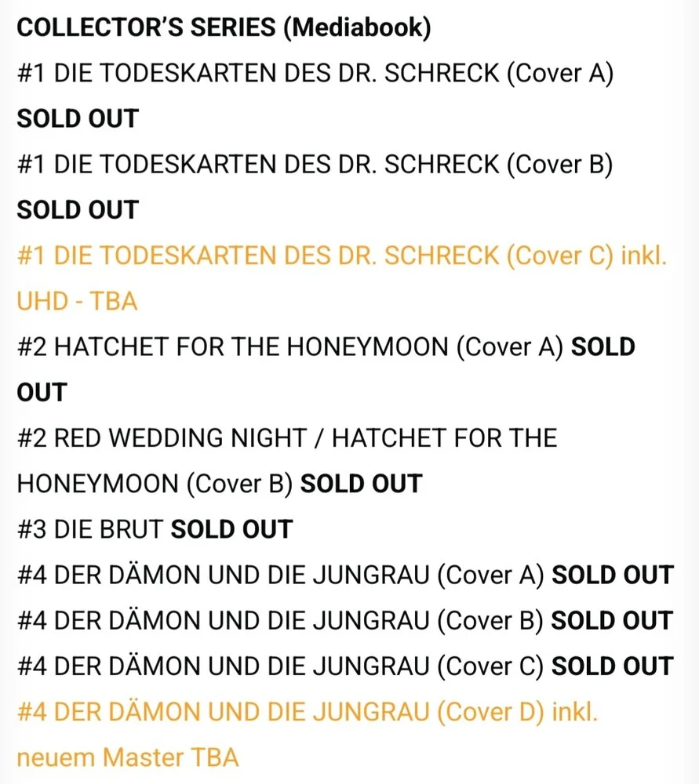Screen dimensions: 699x784
Task: Click SOLD OUT beside Jungrau Cover B
Action: click(x=613, y=620)
